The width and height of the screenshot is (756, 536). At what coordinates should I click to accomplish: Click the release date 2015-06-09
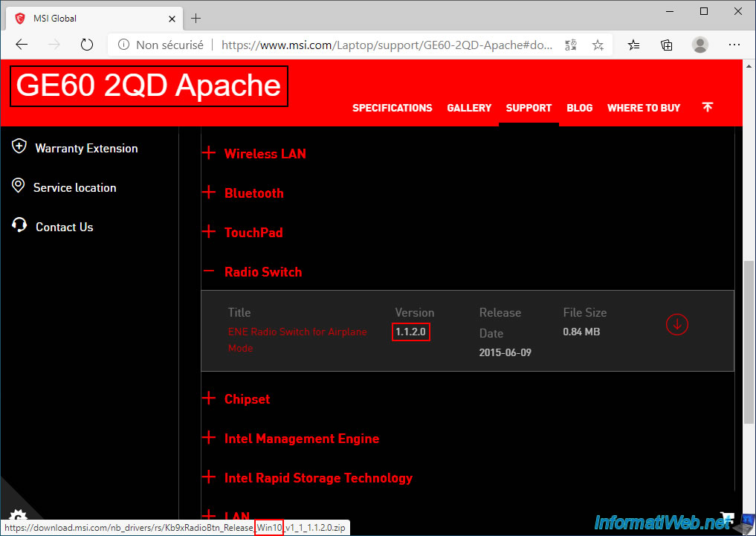pos(505,352)
